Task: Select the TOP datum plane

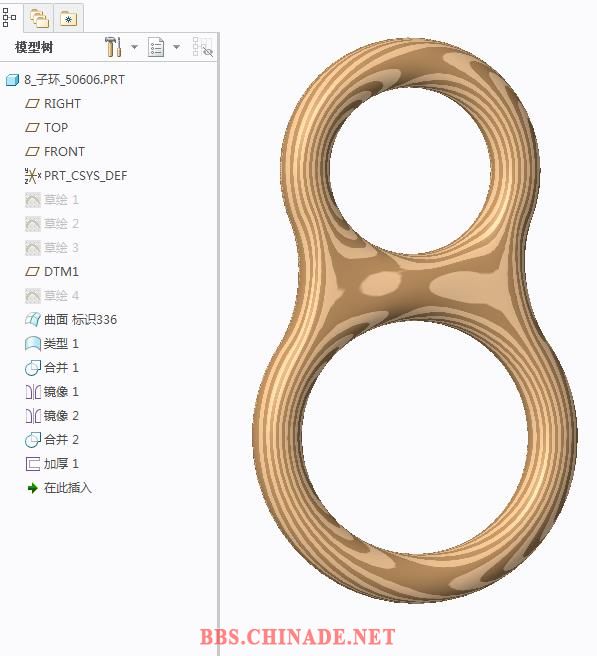Action: point(56,127)
